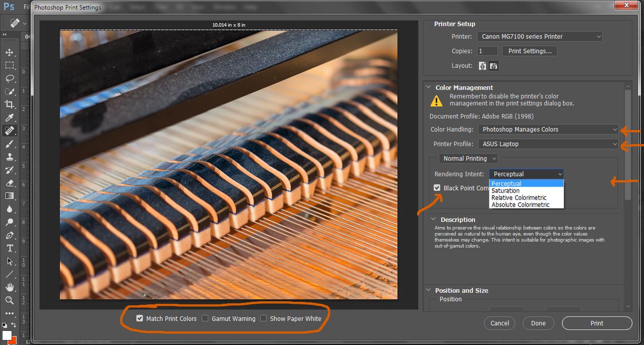Collapse the Color Management section
Screen dimensions: 644x345
(x=429, y=88)
